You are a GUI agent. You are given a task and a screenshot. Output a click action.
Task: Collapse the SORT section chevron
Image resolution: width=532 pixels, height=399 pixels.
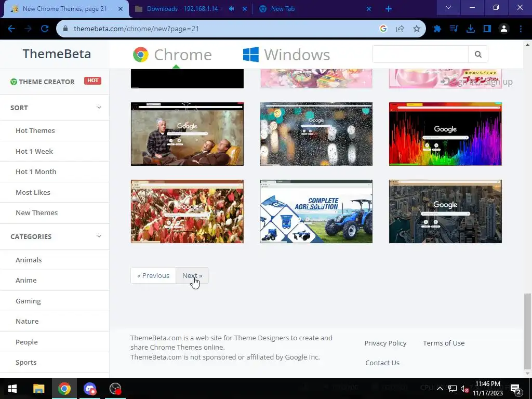(x=99, y=108)
